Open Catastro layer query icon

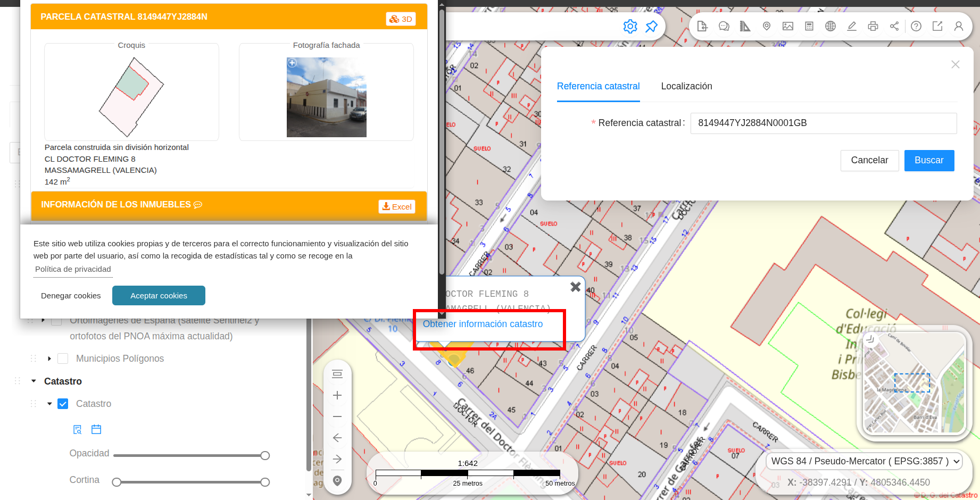tap(78, 429)
